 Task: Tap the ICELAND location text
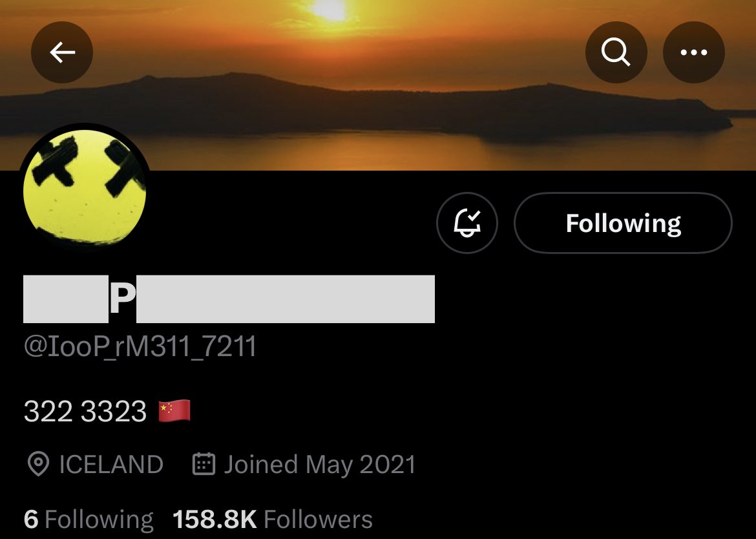pyautogui.click(x=111, y=465)
